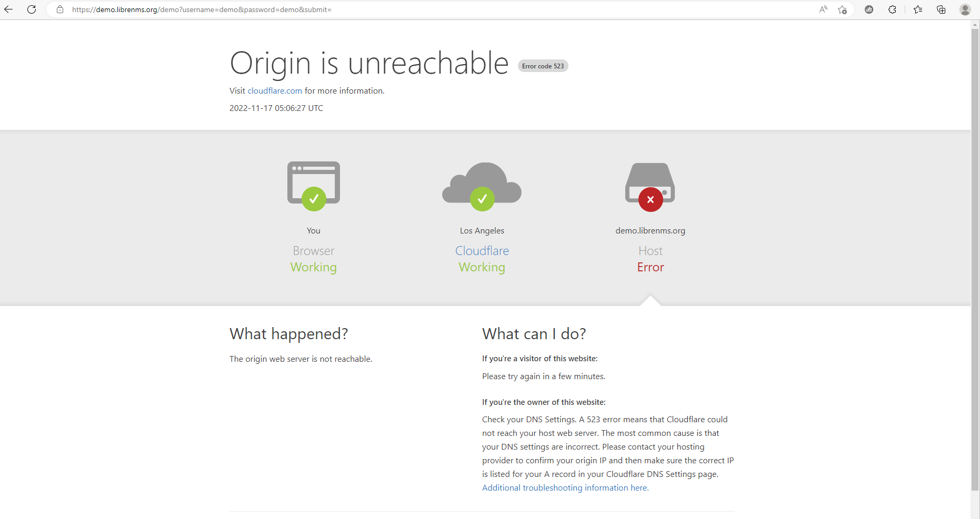Add this page to favorites star icon

(843, 9)
